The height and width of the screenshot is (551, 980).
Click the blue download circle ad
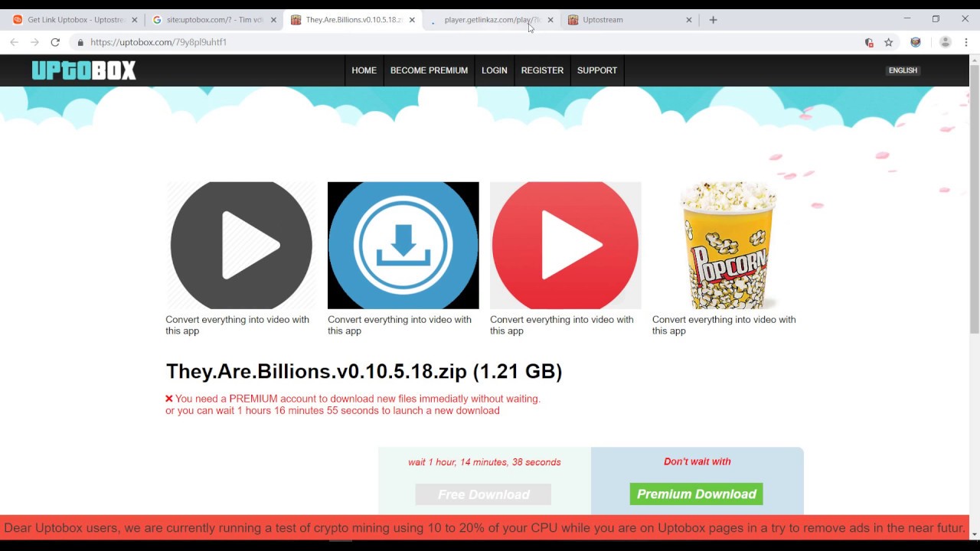403,245
